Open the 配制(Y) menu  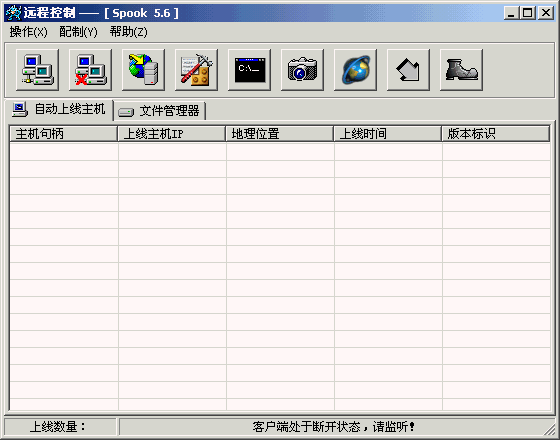78,32
